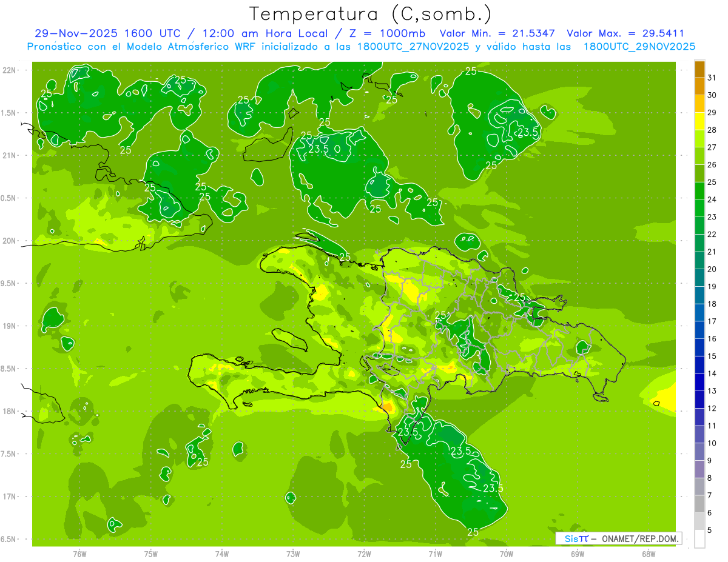The image size is (728, 562).
Task: Click the '18N' latitude axis label
Action: 10,412
